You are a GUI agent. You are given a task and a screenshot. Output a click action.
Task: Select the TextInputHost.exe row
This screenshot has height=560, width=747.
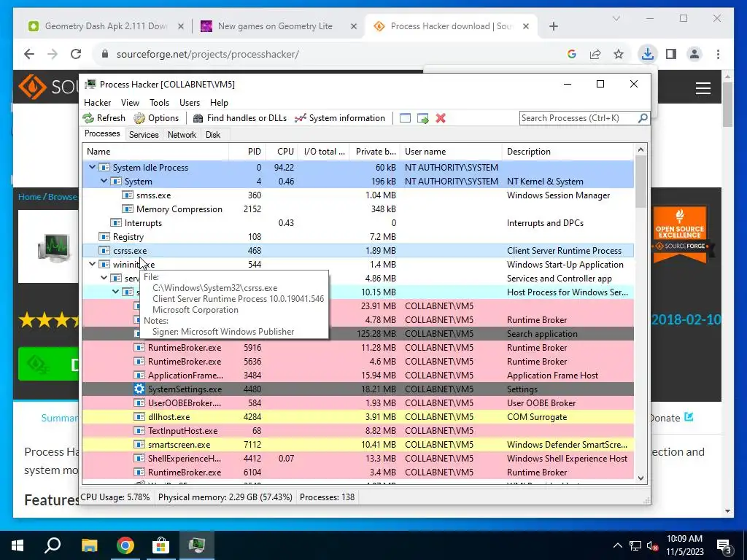[x=357, y=430]
